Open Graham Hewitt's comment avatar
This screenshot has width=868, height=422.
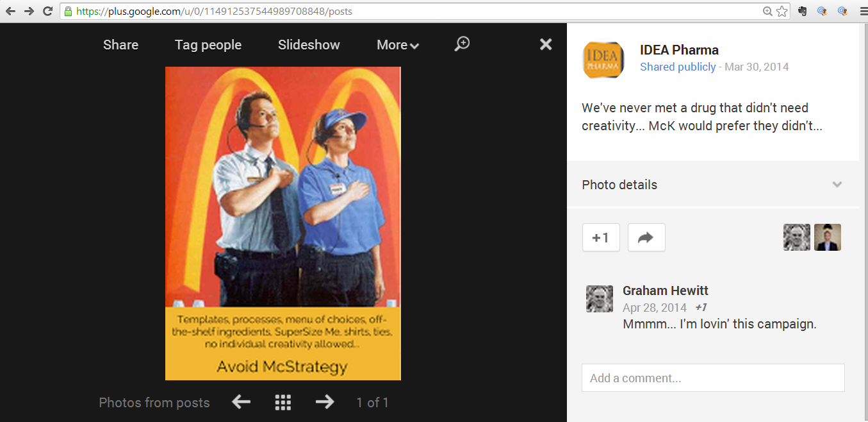click(600, 299)
